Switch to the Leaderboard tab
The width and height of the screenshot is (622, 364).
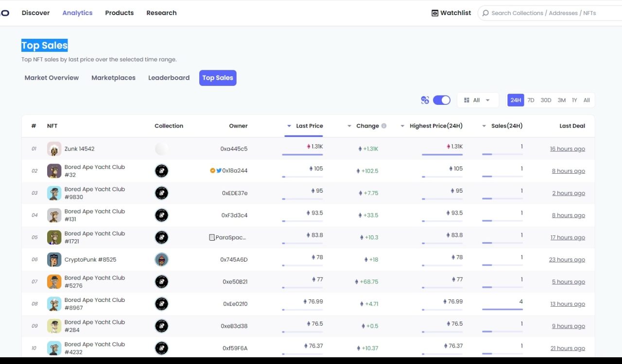[x=169, y=78]
